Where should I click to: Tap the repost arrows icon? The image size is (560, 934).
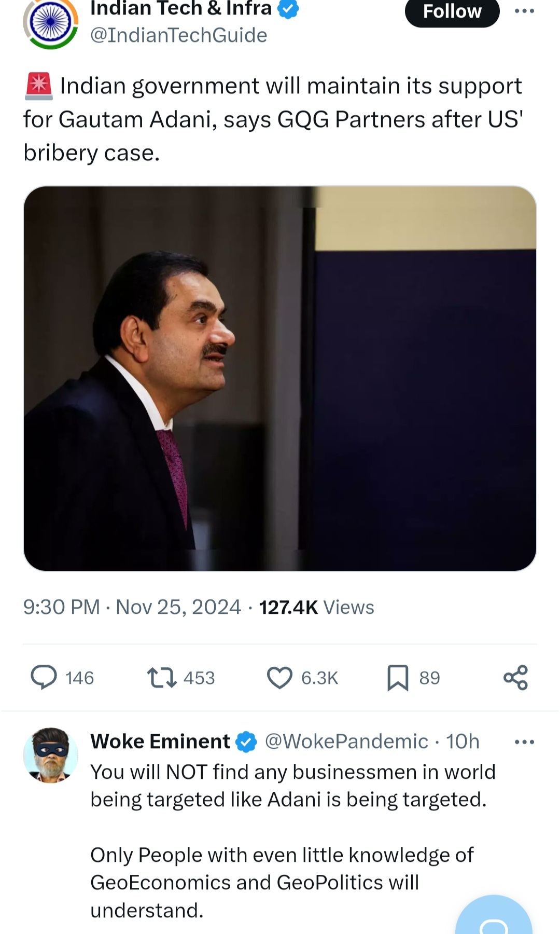pyautogui.click(x=162, y=677)
